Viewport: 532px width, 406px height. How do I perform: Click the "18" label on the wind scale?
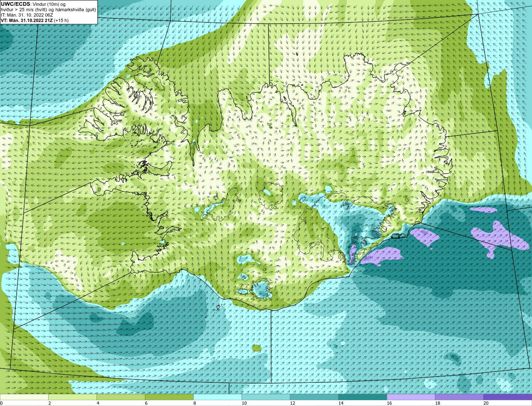pyautogui.click(x=438, y=403)
